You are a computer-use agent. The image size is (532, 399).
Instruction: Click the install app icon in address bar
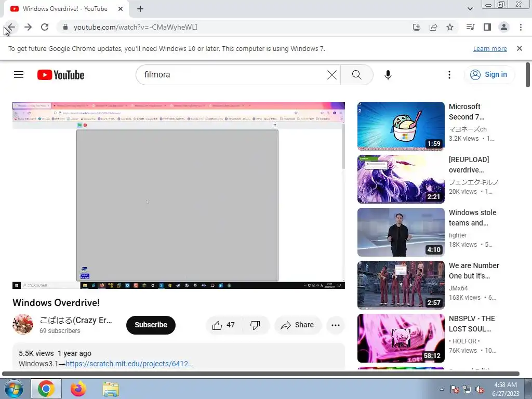point(417,27)
